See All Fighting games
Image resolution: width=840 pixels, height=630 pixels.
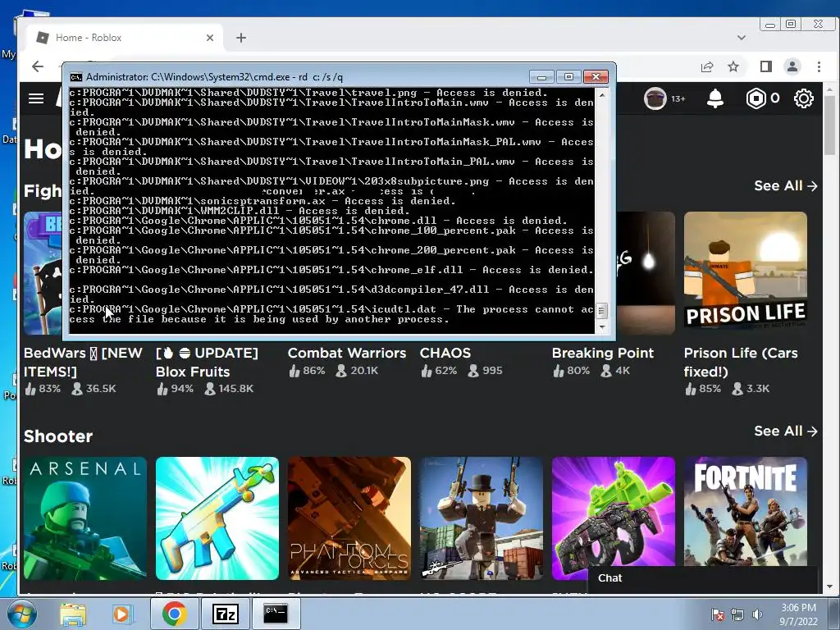point(785,186)
